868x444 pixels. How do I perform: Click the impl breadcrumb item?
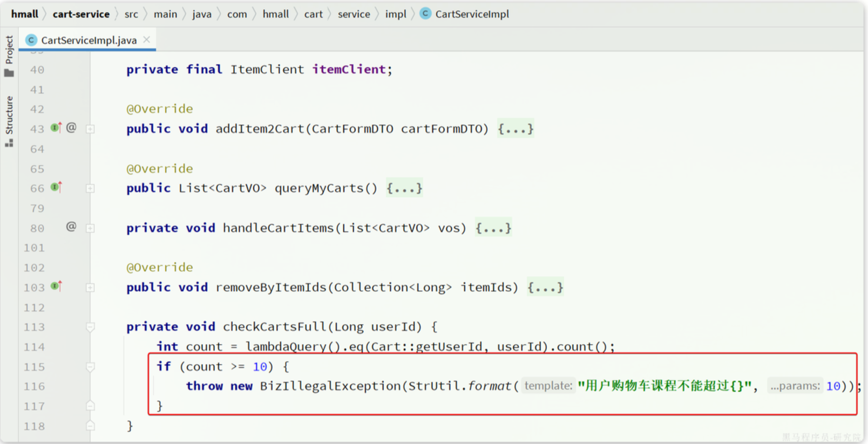pyautogui.click(x=395, y=14)
